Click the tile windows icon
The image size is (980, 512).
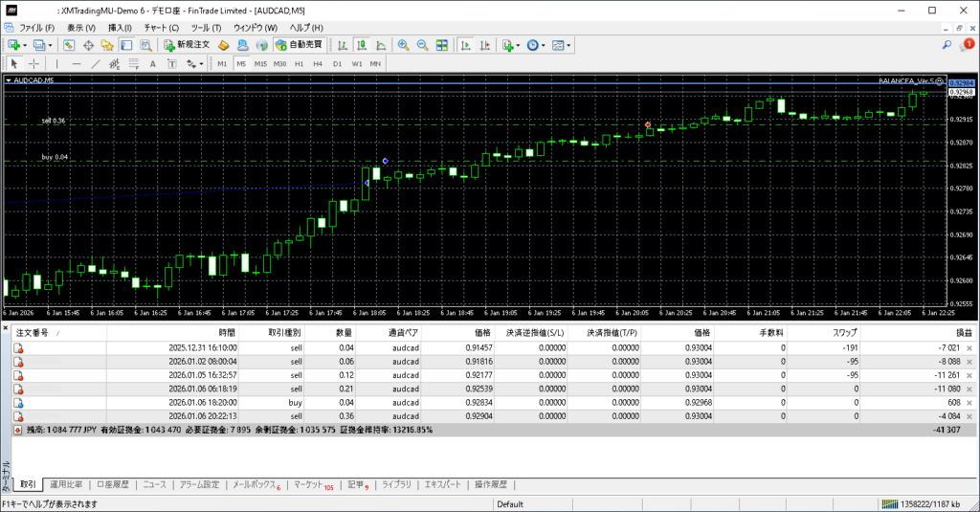pyautogui.click(x=442, y=45)
